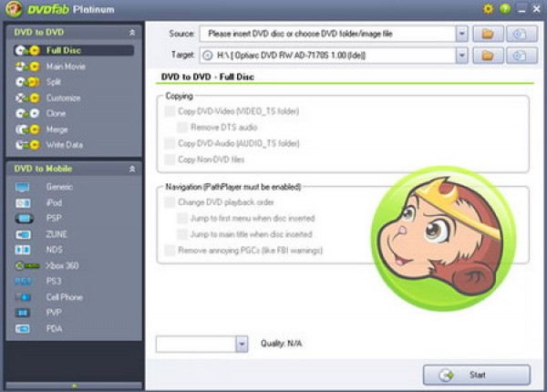This screenshot has height=392, width=547.
Task: Close the DVDFab window
Action: tap(537, 9)
